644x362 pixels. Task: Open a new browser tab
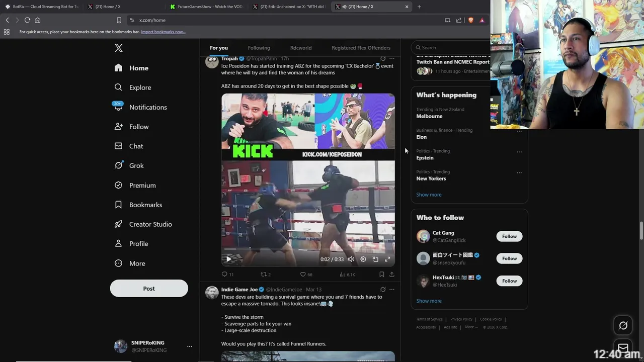pyautogui.click(x=419, y=7)
